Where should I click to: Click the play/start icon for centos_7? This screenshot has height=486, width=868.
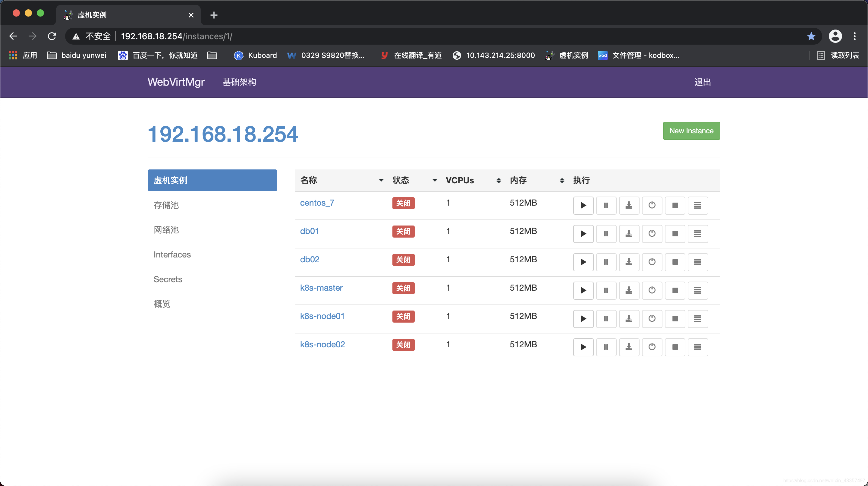[583, 204]
